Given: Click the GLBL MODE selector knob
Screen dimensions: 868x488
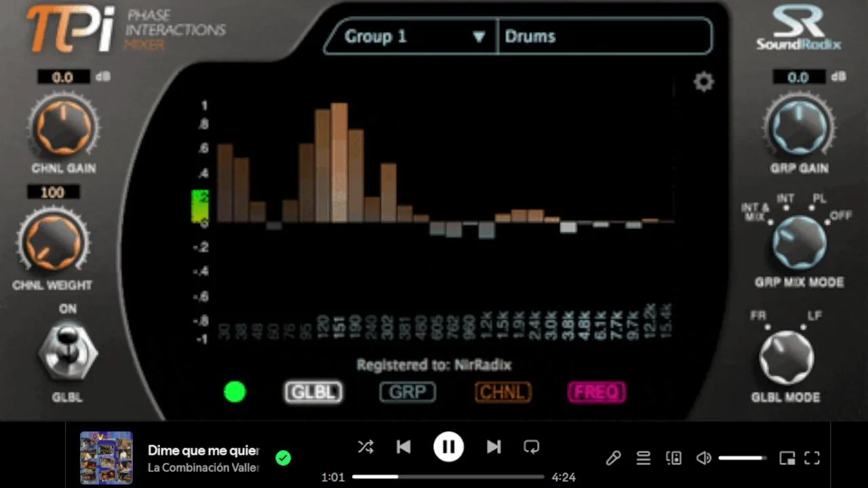Looking at the screenshot, I should click(786, 359).
